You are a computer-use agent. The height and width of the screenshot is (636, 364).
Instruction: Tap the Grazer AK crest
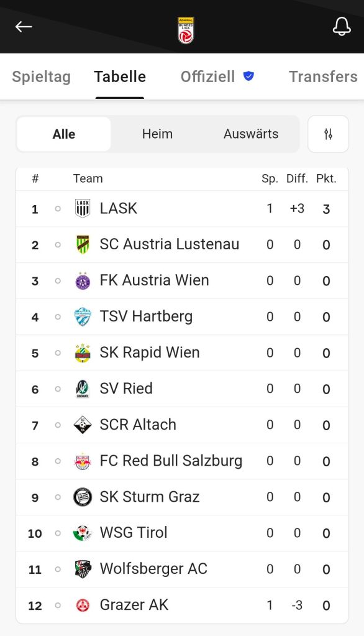[83, 606]
